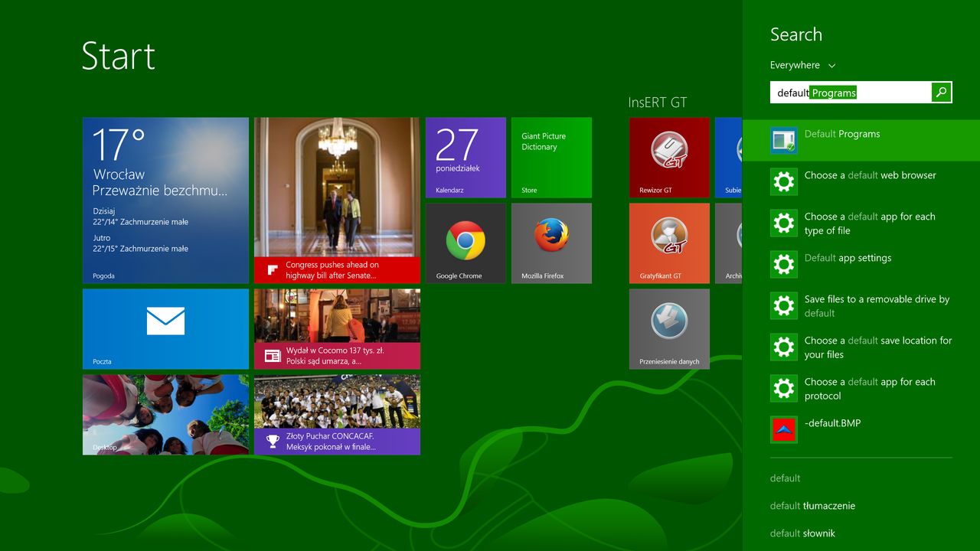Image resolution: width=980 pixels, height=551 pixels.
Task: Open the Wydał w Cocomo news tile
Action: point(337,328)
